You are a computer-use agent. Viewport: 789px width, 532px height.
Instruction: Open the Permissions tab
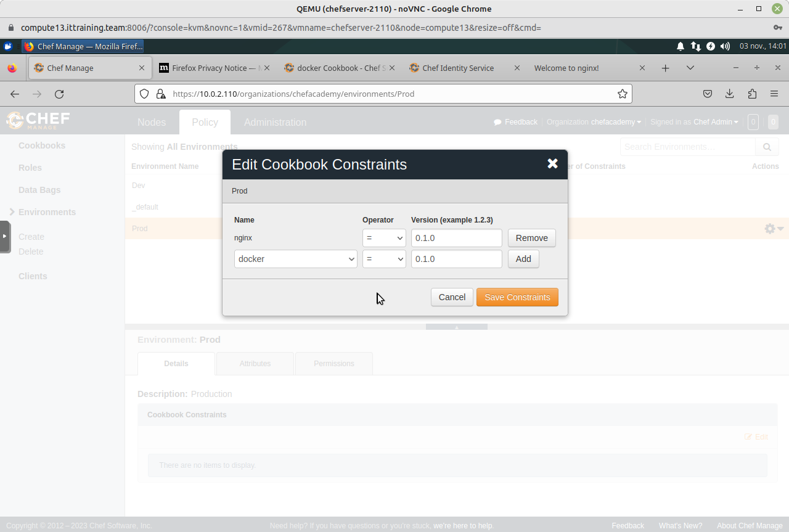[x=334, y=364]
